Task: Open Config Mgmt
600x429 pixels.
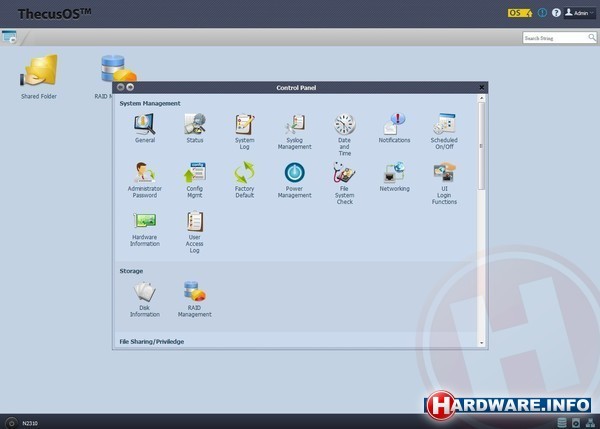Action: 195,180
